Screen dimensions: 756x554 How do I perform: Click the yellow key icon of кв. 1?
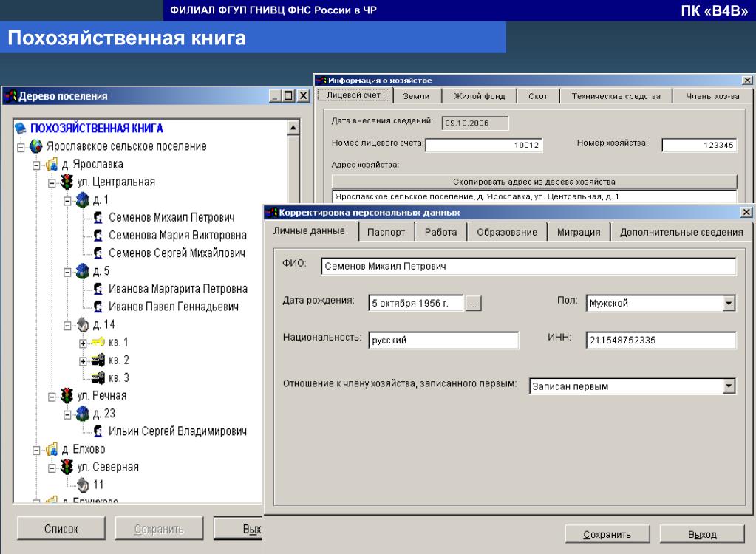pyautogui.click(x=98, y=343)
